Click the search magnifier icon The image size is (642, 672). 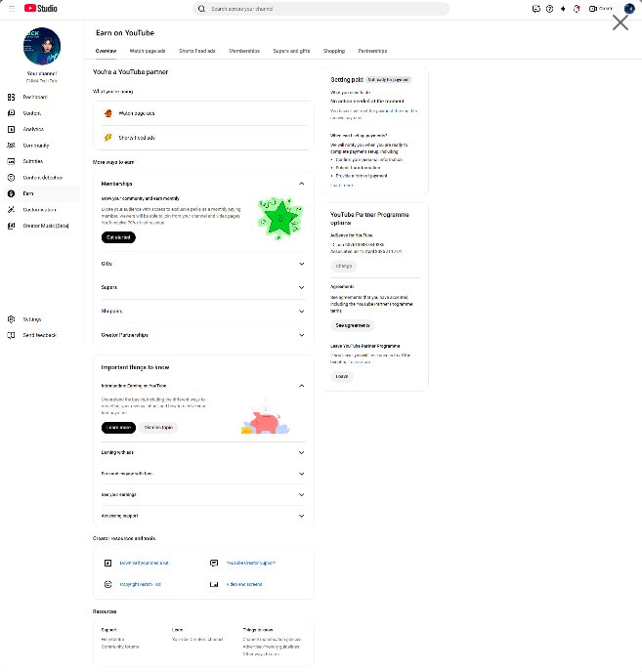click(x=201, y=9)
